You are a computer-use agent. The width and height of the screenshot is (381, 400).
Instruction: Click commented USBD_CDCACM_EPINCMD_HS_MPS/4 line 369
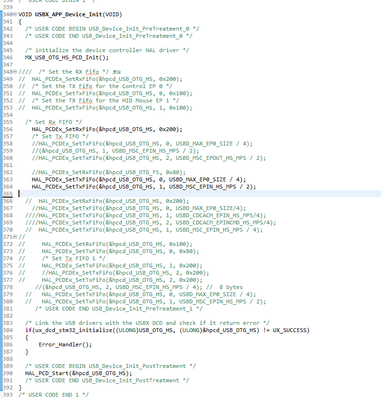150,223
